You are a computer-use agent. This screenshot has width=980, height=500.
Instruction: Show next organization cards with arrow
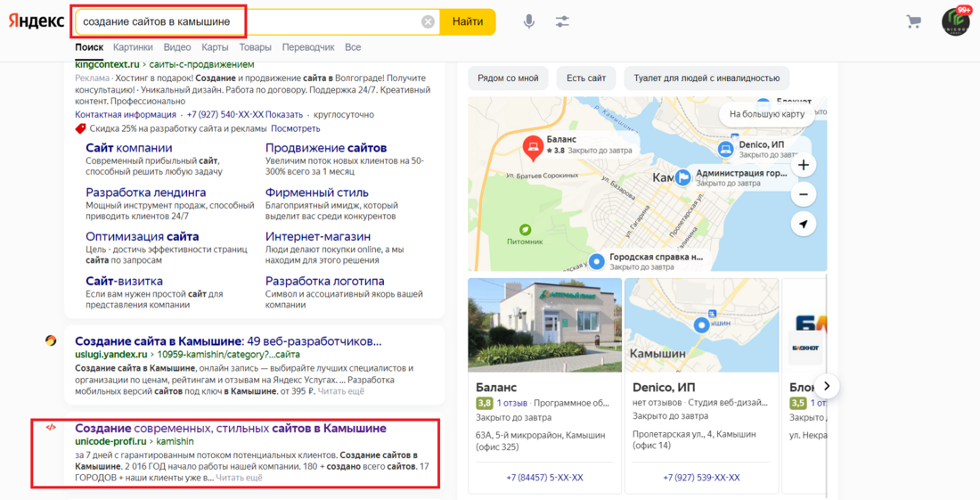click(x=827, y=386)
